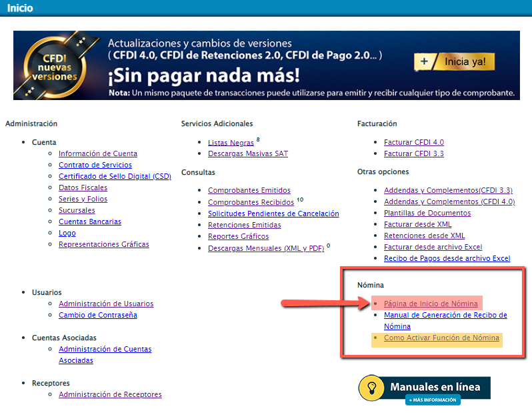View Retenciones Emitidas

click(x=244, y=225)
